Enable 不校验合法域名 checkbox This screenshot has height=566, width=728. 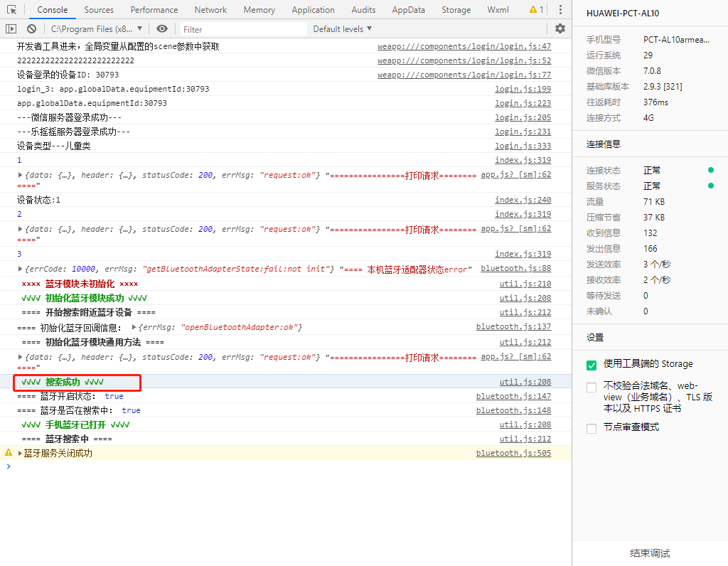click(x=591, y=388)
